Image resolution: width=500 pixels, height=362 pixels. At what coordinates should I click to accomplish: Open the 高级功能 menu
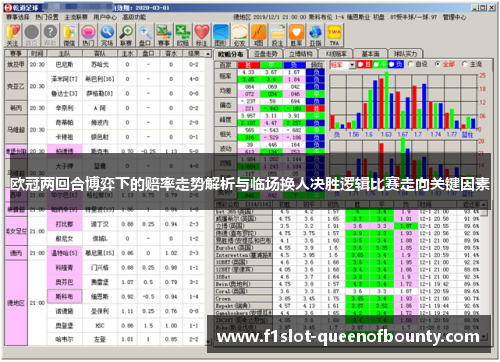[x=134, y=17]
